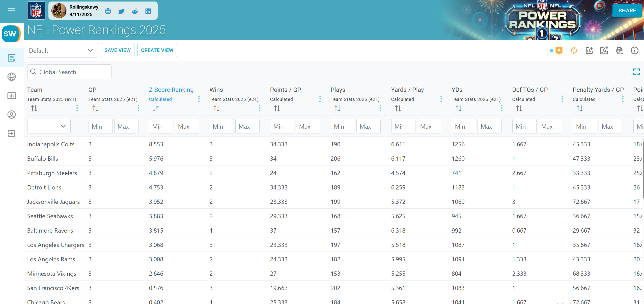Open the hamburger menu

(x=12, y=11)
